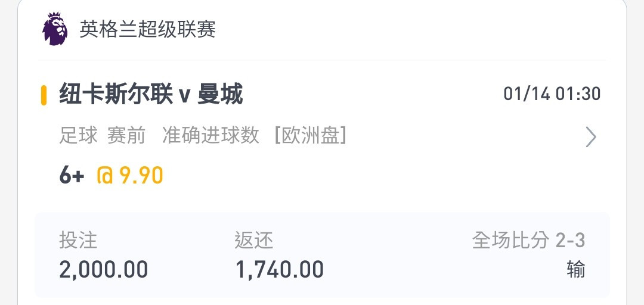The width and height of the screenshot is (644, 305).
Task: Open the bet summary panel background
Action: 322,254
